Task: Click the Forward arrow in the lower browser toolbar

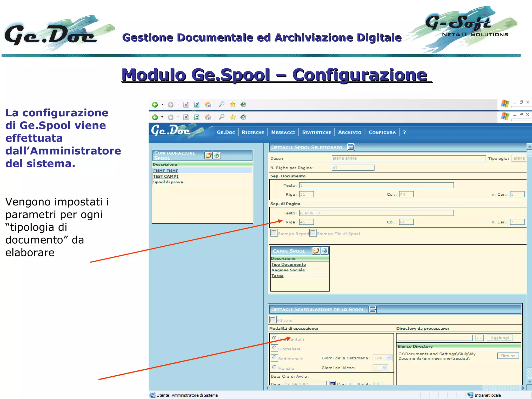Action: [x=170, y=117]
